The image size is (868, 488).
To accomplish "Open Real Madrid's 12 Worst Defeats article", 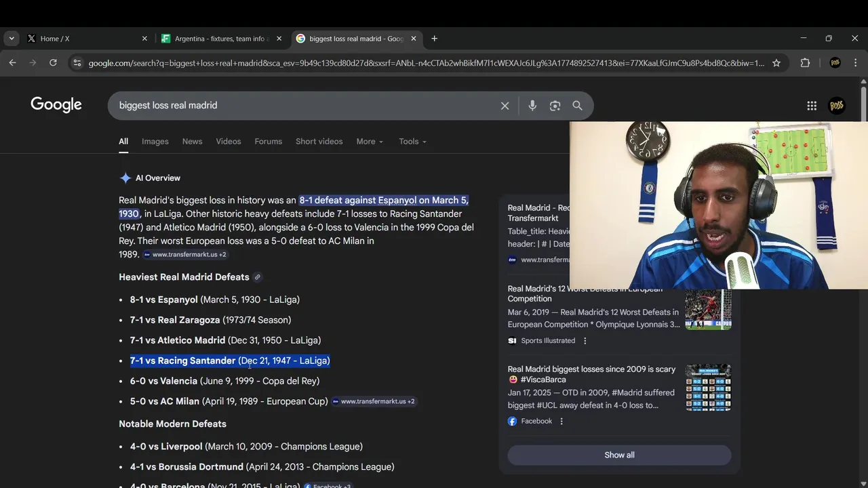I will pos(585,293).
